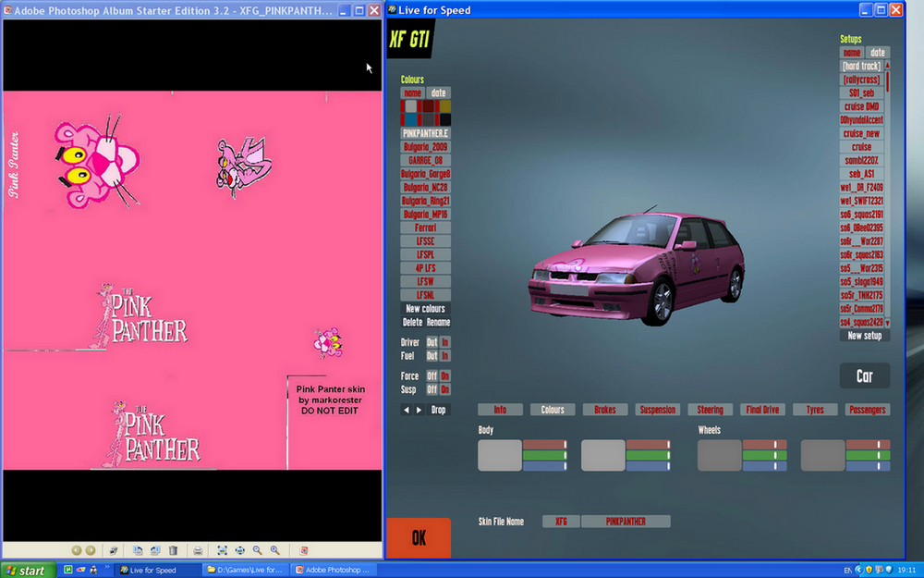Click the New setup button

(x=865, y=336)
